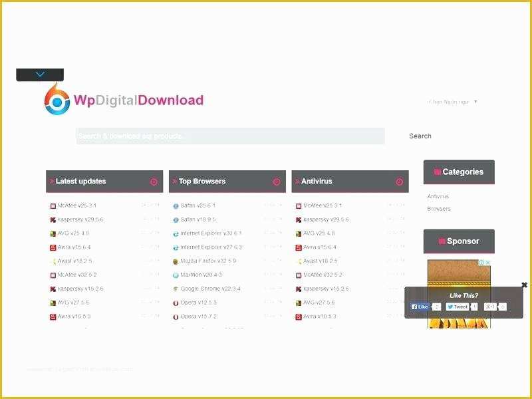The height and width of the screenshot is (399, 532).
Task: Click Kaspersky v29.5.6 icon in Antivirus column
Action: click(299, 220)
